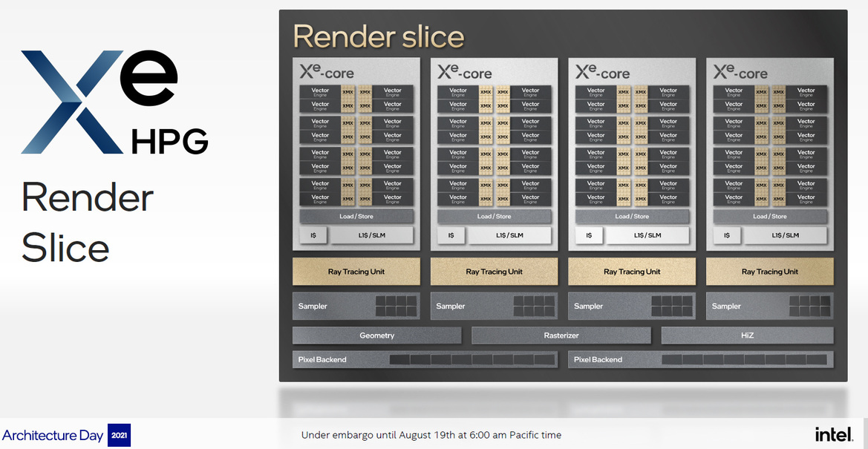Select the Geometry block
Screen dimensions: 868x449
[x=377, y=335]
